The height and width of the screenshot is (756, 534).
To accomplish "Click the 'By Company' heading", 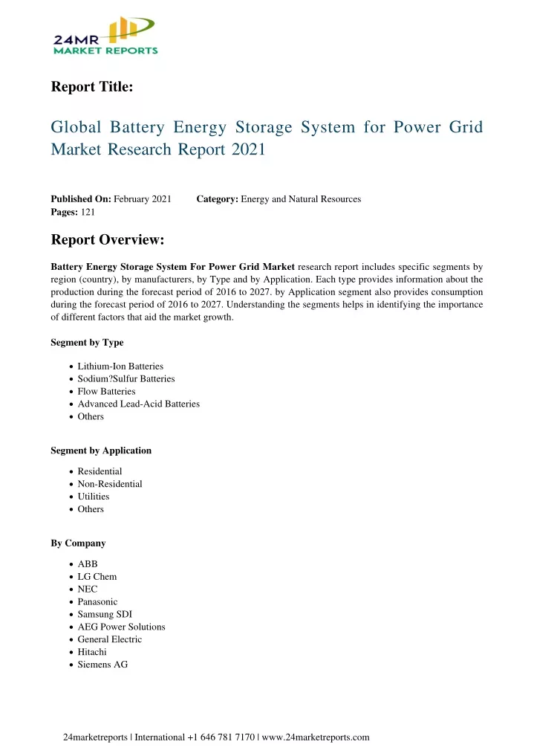I will point(78,543).
